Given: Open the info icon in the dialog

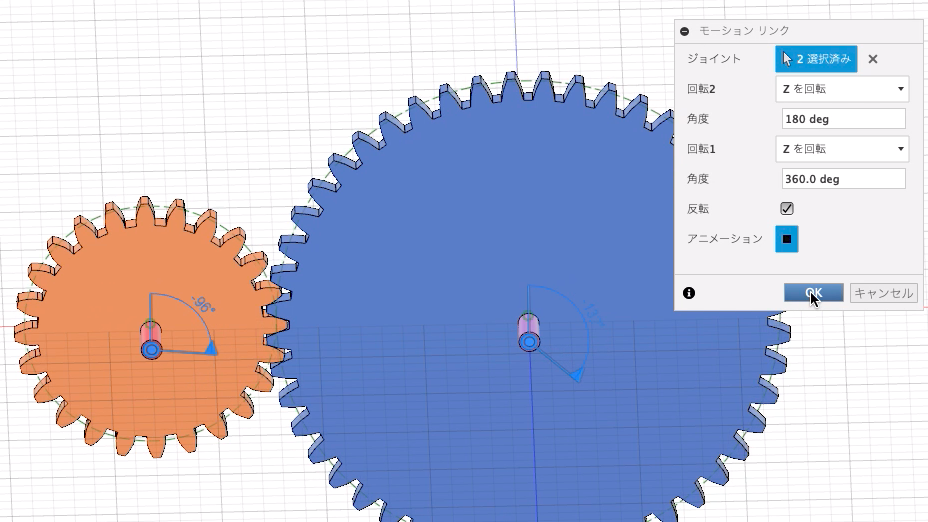Looking at the screenshot, I should 689,293.
